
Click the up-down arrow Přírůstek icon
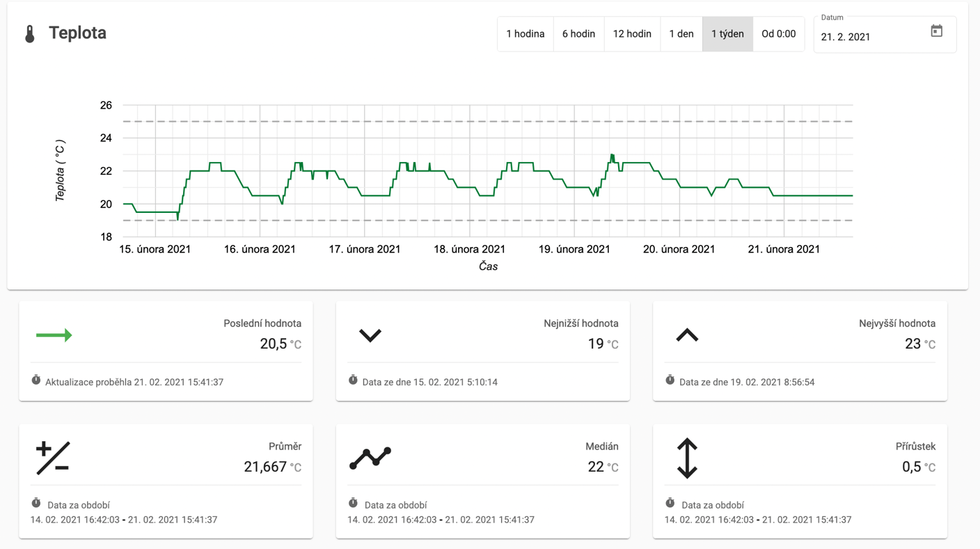[x=687, y=458]
